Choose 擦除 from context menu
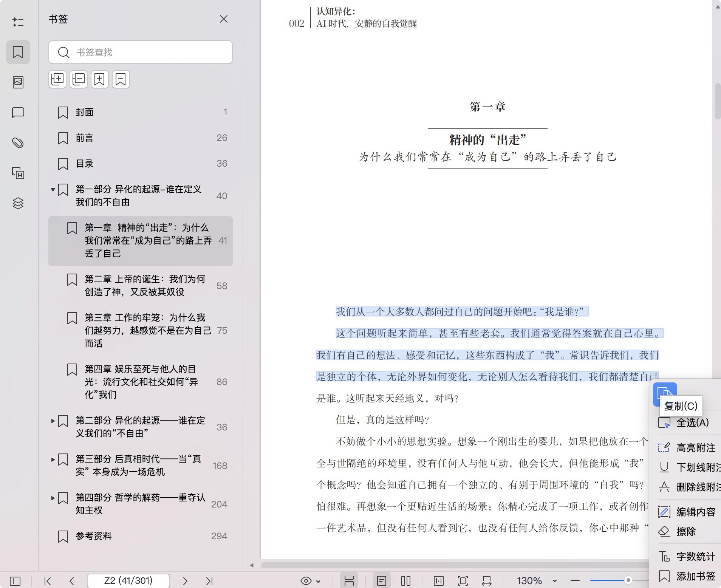This screenshot has width=721, height=588. click(x=689, y=532)
